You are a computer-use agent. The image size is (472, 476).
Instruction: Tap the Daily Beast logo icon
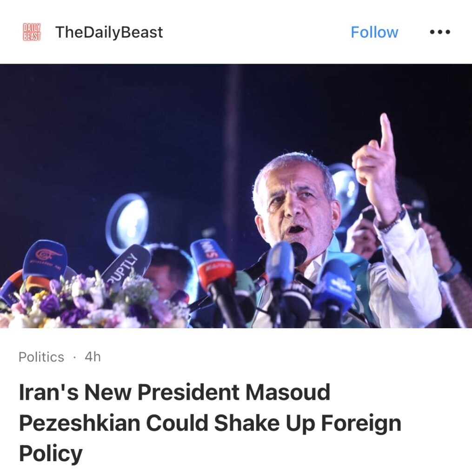coord(32,32)
